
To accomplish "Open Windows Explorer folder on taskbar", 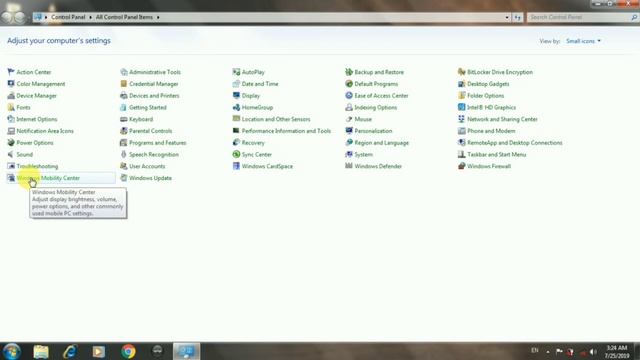I will tap(41, 351).
